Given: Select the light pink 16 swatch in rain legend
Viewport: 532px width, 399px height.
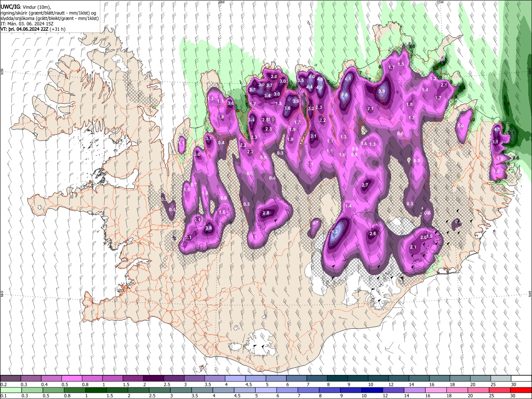Looking at the screenshot, I should [x=436, y=390].
